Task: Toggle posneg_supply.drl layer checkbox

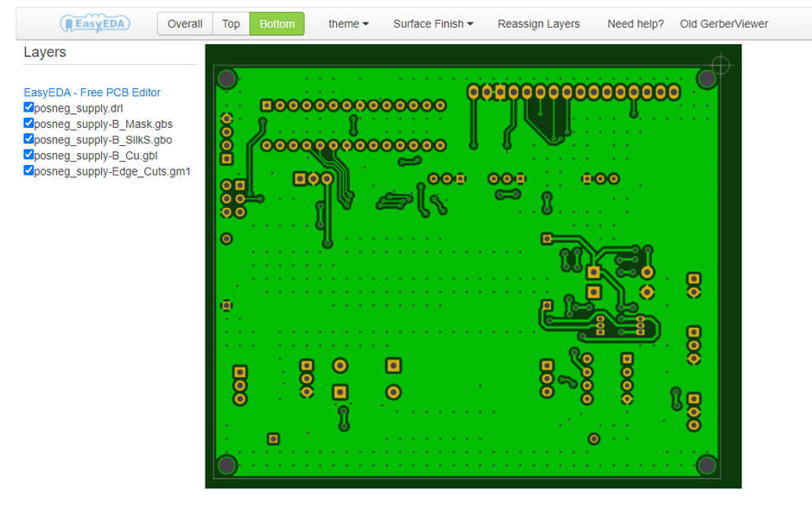Action: (29, 107)
